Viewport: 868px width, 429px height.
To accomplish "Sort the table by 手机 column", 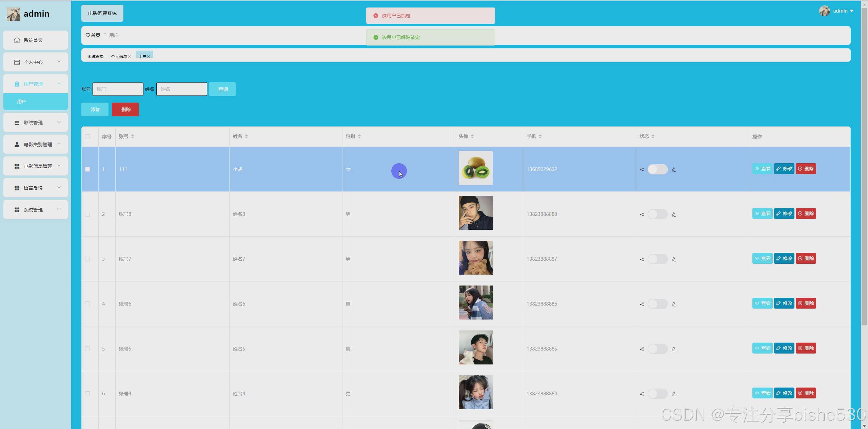I will [540, 136].
